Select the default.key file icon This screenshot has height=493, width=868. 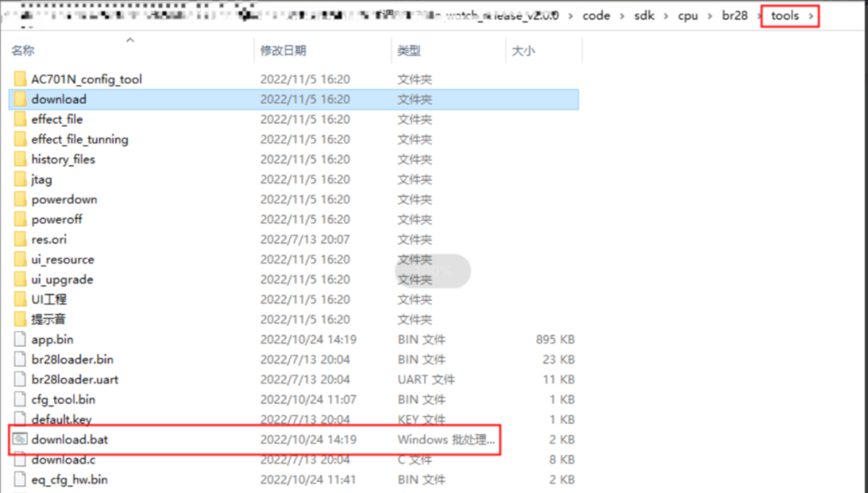[20, 419]
